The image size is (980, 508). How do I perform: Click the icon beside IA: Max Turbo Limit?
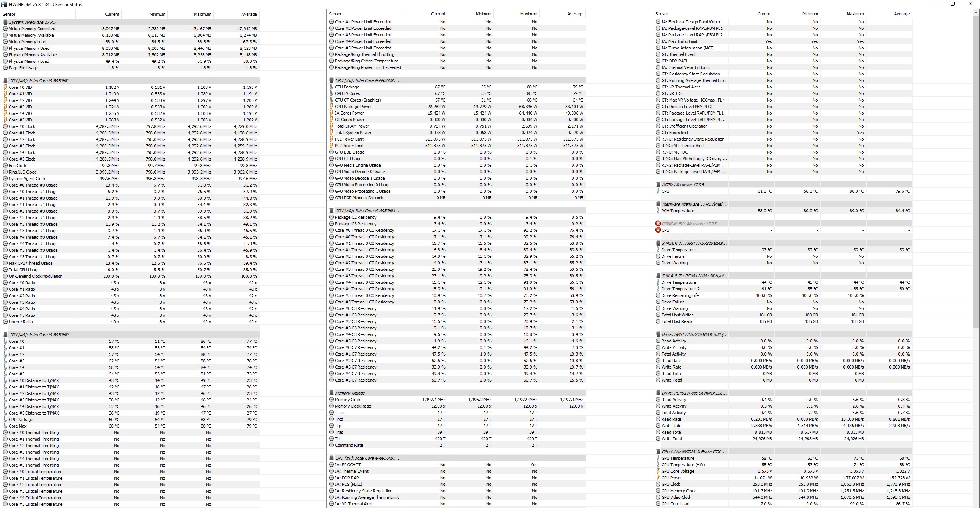coord(658,41)
